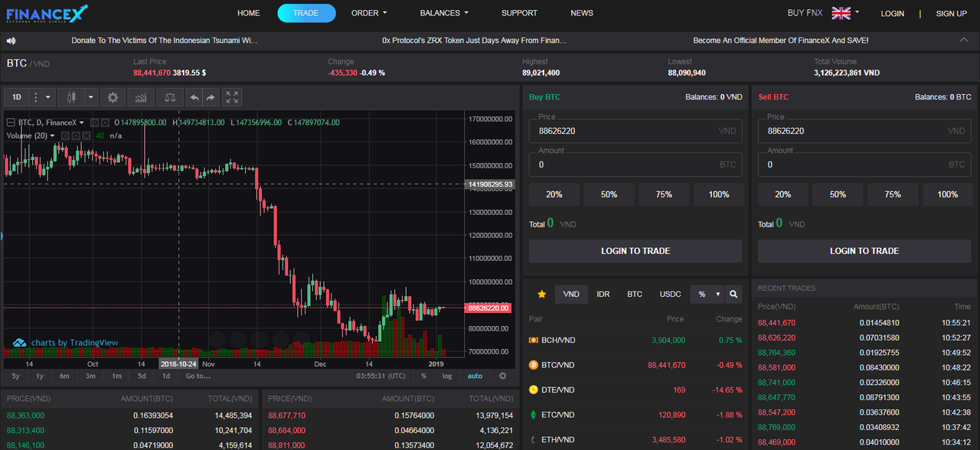Open language selector dropdown arrow
This screenshot has width=980, height=450.
tap(857, 12)
